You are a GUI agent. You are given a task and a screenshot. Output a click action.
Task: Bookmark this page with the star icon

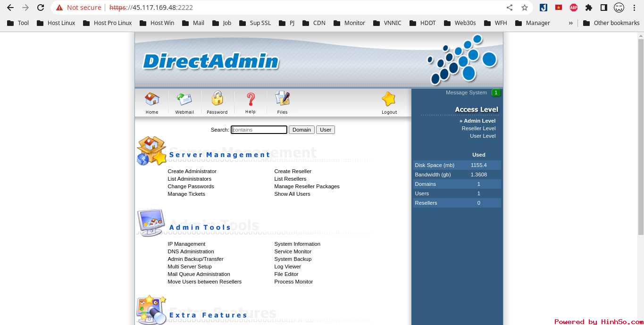[525, 8]
